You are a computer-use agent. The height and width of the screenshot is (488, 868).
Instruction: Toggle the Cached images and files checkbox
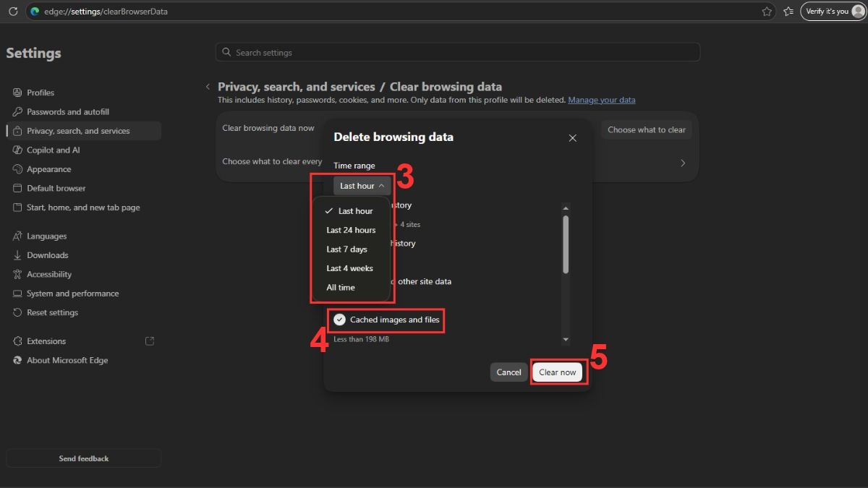[x=339, y=320]
